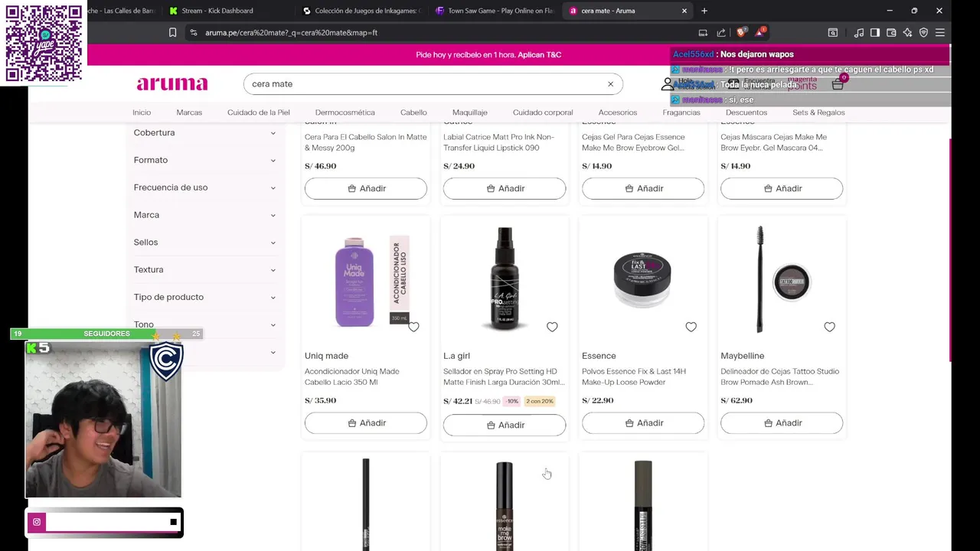Click the browser address bar URL
The image size is (980, 551).
pyautogui.click(x=291, y=33)
